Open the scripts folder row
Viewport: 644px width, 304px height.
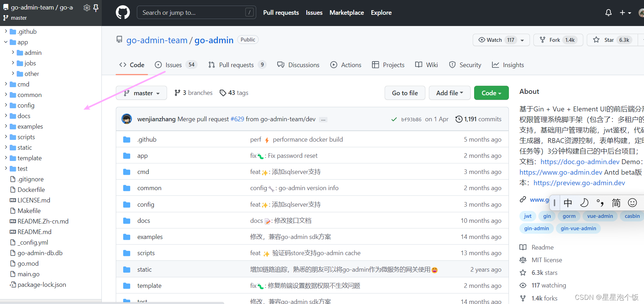312,253
